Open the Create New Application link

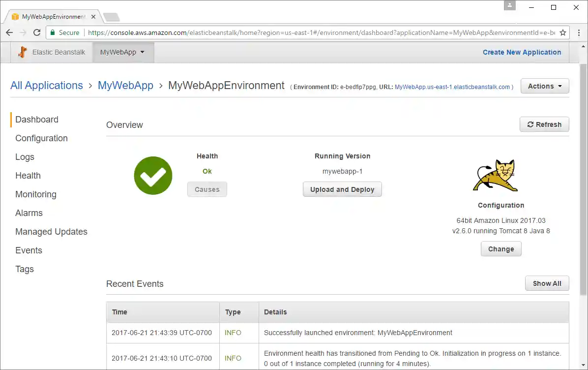[x=522, y=52]
